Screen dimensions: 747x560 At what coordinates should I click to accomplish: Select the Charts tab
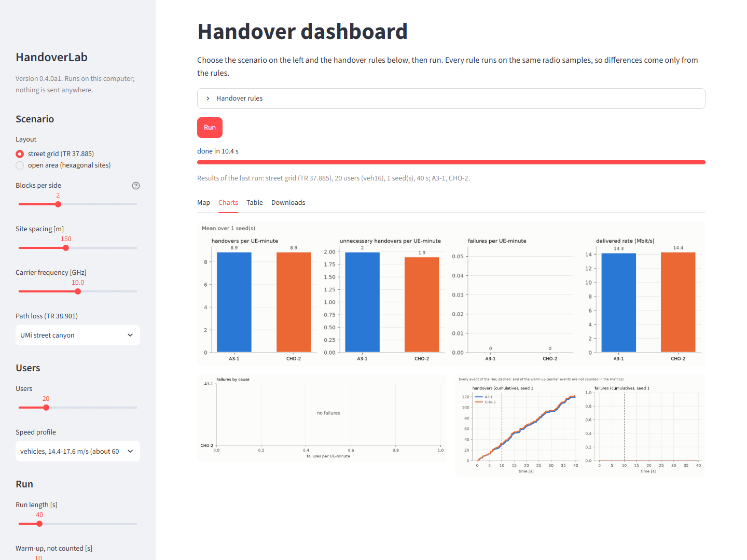(x=228, y=203)
